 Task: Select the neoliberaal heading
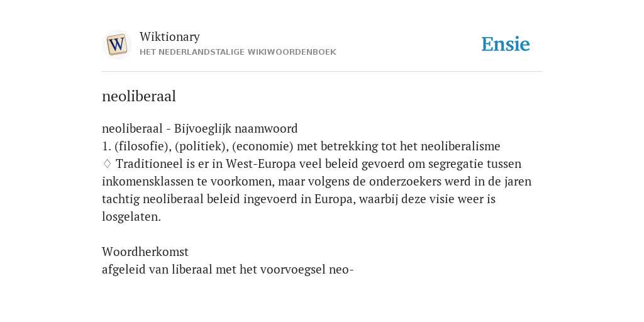point(139,96)
